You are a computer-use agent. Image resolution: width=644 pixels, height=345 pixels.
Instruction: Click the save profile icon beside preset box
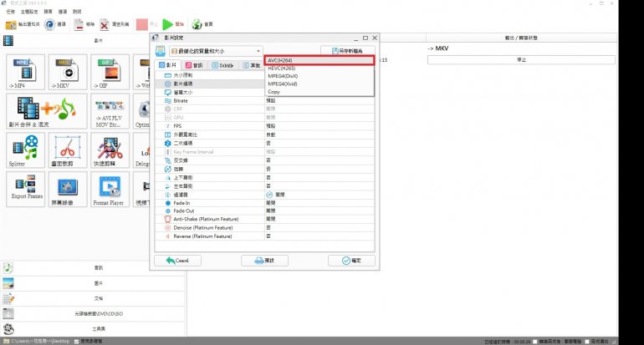coord(161,51)
